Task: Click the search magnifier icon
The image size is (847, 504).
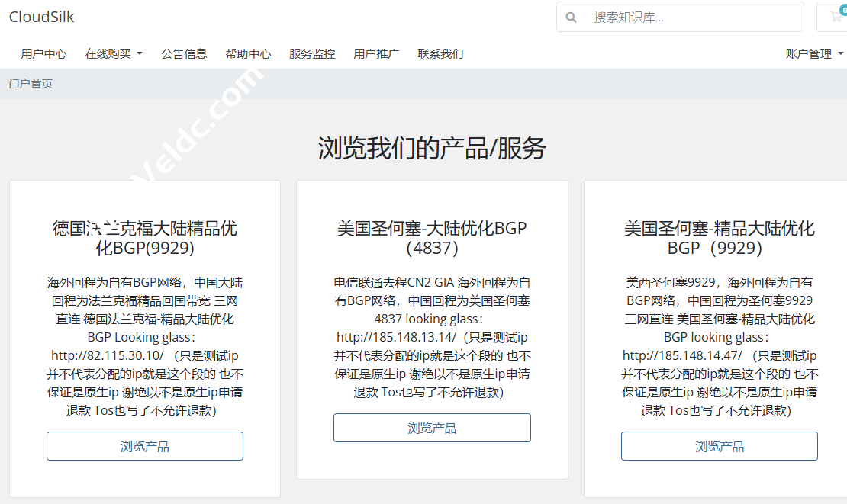Action: (571, 17)
